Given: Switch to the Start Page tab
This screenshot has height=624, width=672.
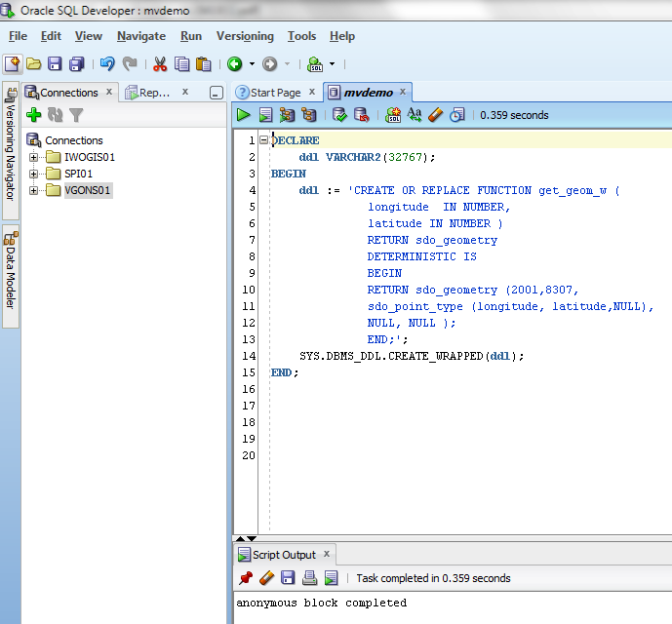Looking at the screenshot, I should [x=274, y=93].
